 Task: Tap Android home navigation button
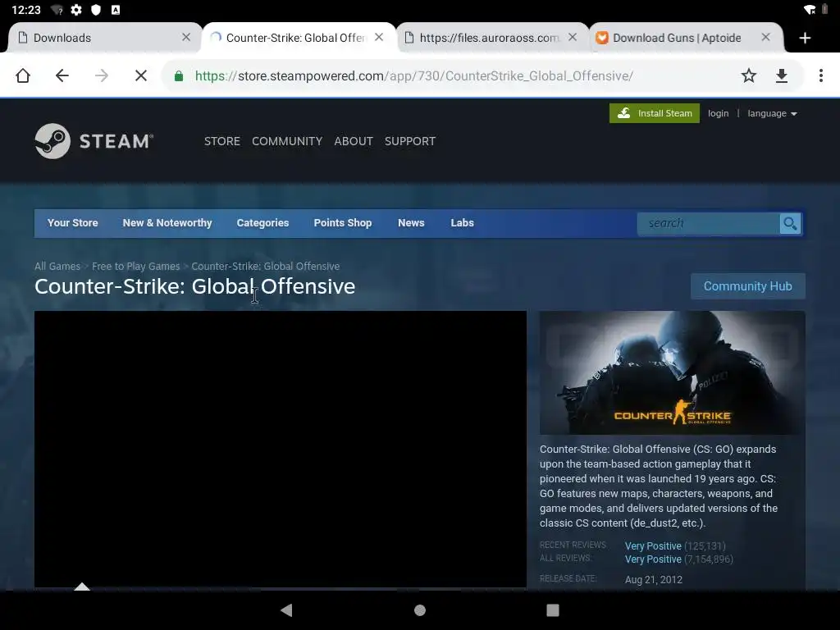(420, 610)
